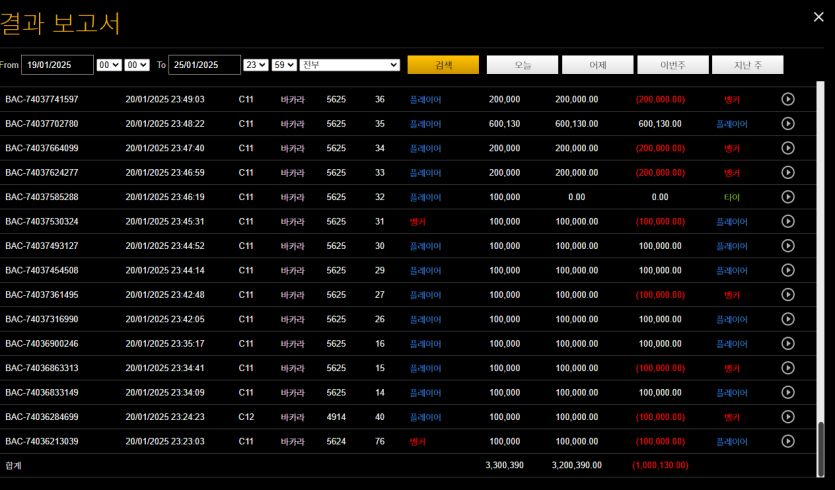Open replay icon for BAC-74037585288 tie row
Viewport: 835px width, 490px height.
coord(787,197)
